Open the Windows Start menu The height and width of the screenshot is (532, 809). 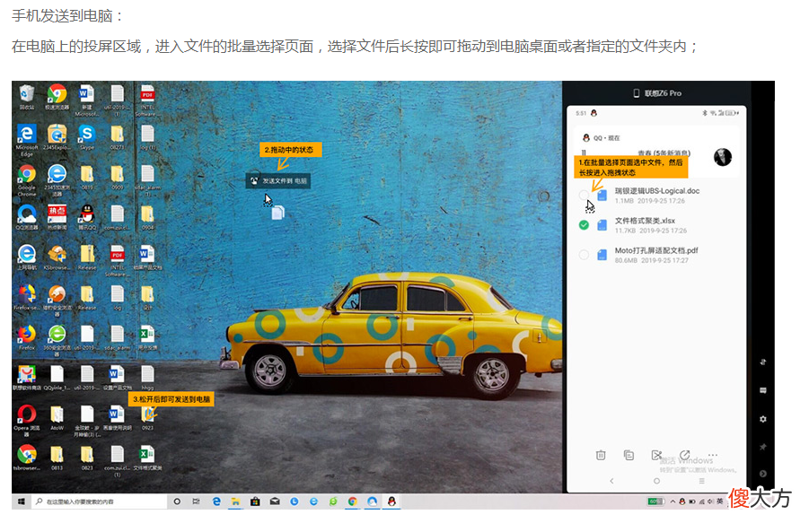(x=22, y=501)
